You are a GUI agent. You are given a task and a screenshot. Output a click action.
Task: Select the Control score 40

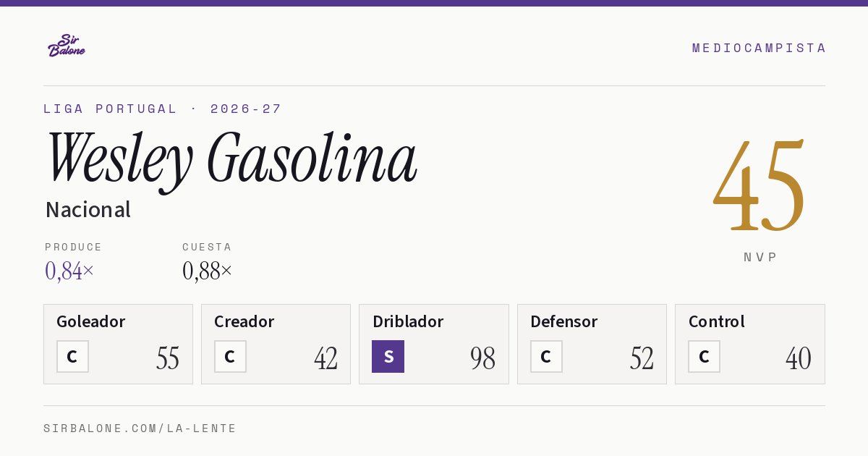coord(799,358)
